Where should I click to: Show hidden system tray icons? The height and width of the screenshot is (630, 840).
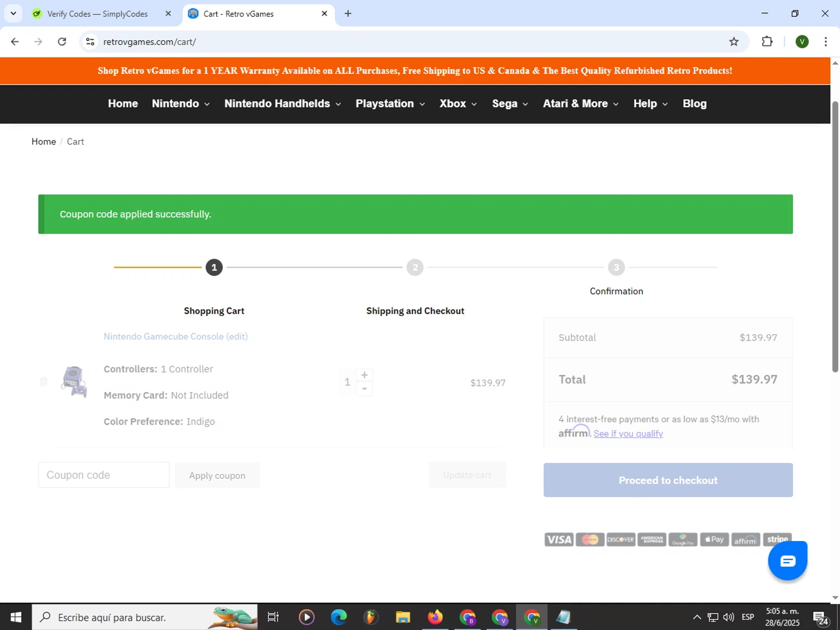pos(697,617)
